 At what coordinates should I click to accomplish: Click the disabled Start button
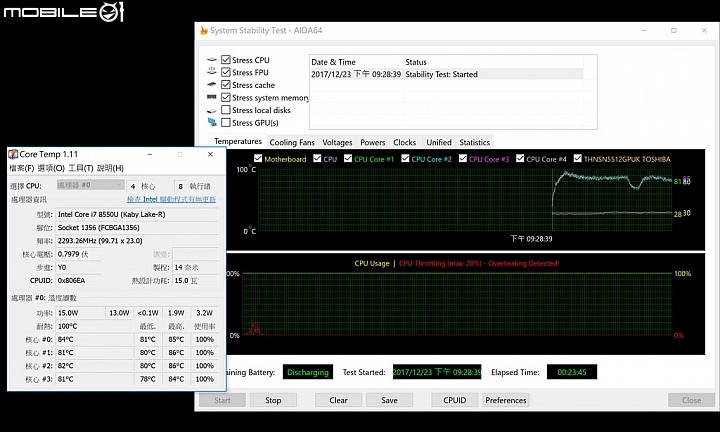[x=222, y=400]
